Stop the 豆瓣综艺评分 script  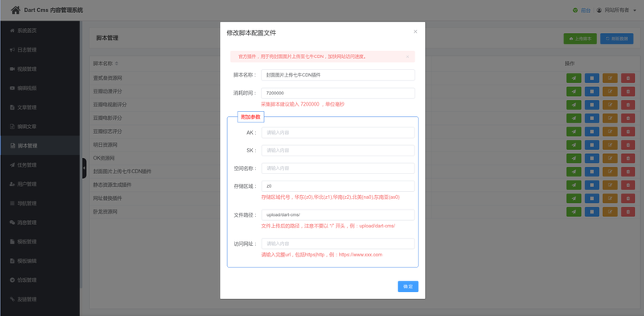coord(592,131)
